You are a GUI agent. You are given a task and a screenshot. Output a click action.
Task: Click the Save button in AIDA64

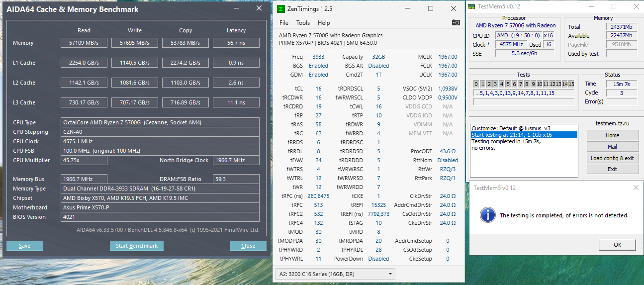25,246
